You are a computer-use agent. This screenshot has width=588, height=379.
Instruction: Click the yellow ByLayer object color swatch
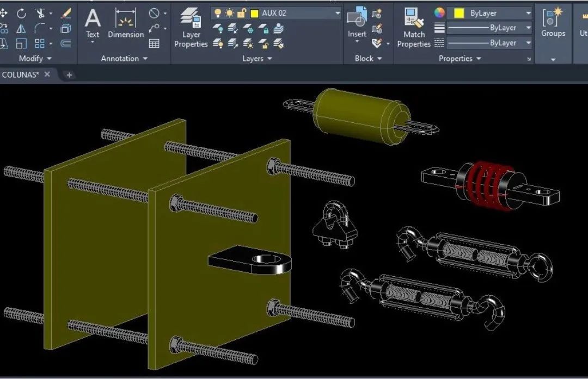(x=459, y=13)
